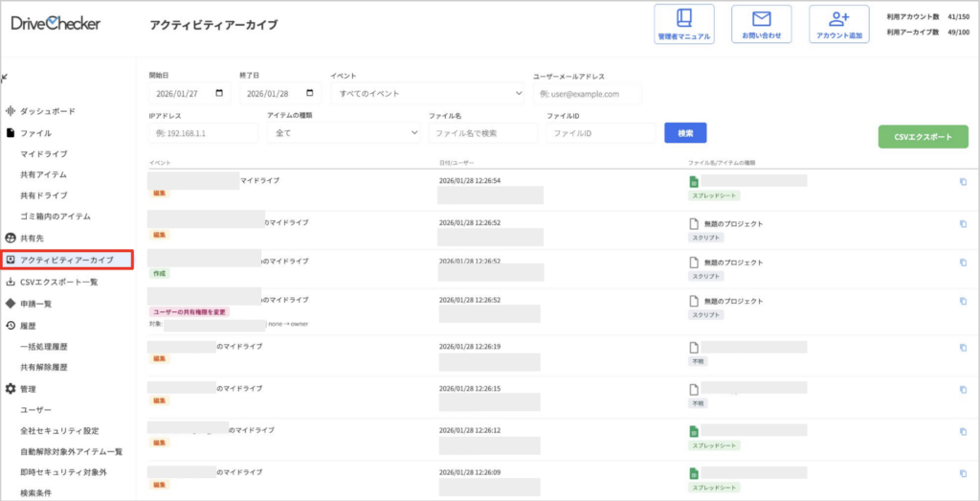Viewport: 980px width, 501px height.
Task: Open 共有アイテム in the sidebar
Action: (44, 174)
